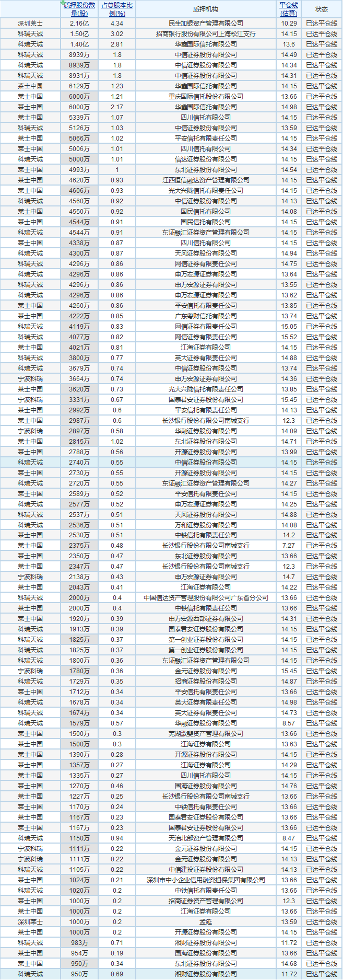The height and width of the screenshot is (980, 343).
Task: Select the 14.27 liquidation price cell
Action: pos(289,483)
